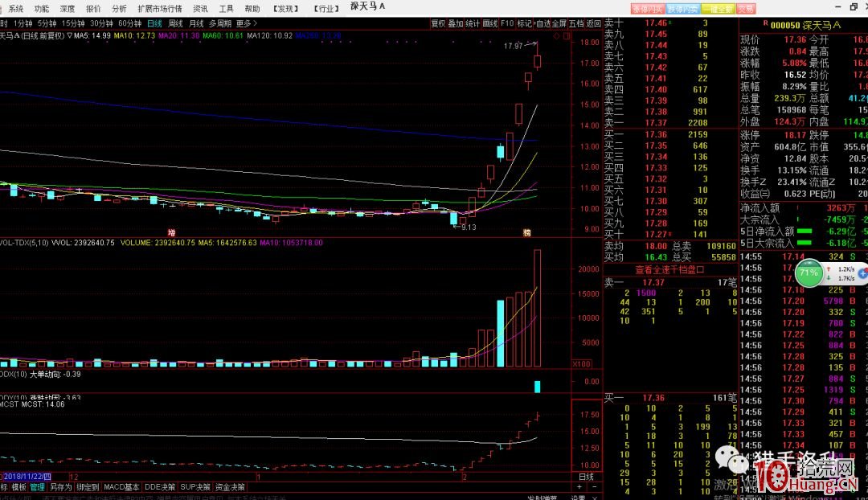Viewport: 868px width, 500px height.
Task: Open the 帮助 menu
Action: pos(252,8)
